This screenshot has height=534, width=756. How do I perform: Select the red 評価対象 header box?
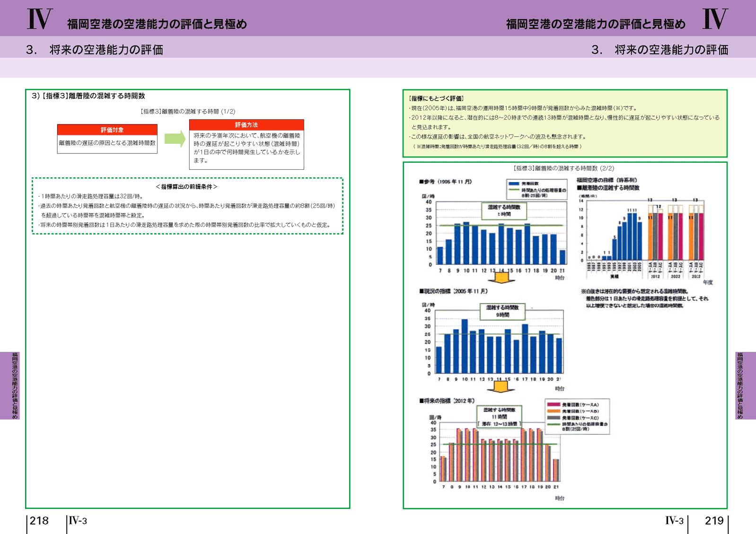point(107,130)
